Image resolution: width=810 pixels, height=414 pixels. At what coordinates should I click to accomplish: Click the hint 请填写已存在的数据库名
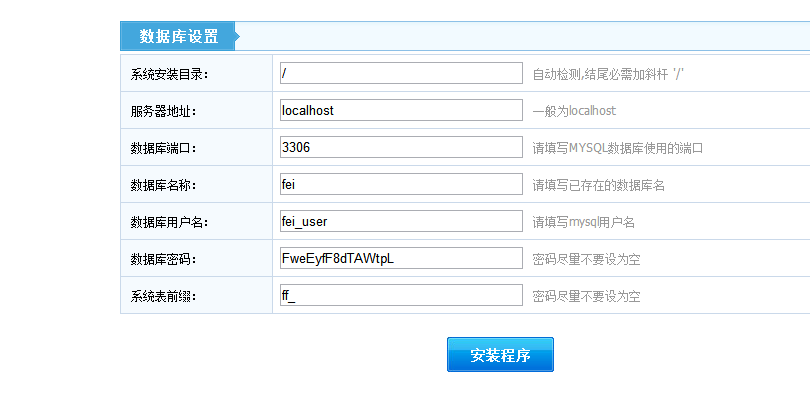pyautogui.click(x=598, y=185)
